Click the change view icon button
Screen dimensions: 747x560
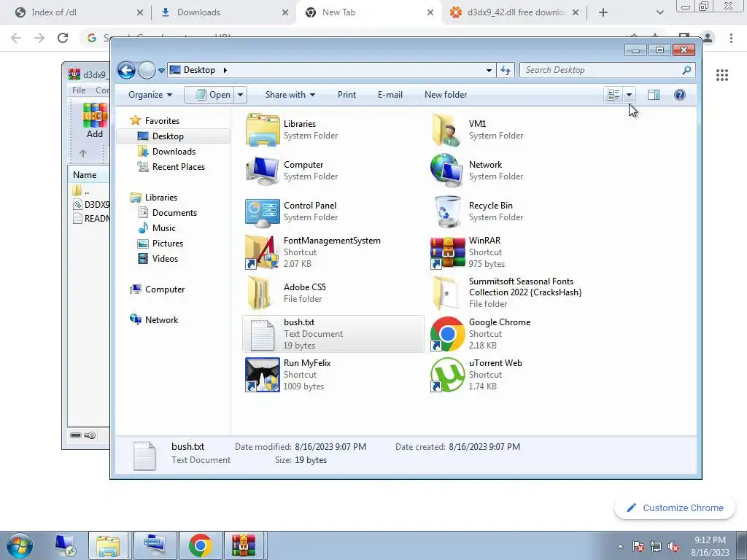(x=614, y=95)
